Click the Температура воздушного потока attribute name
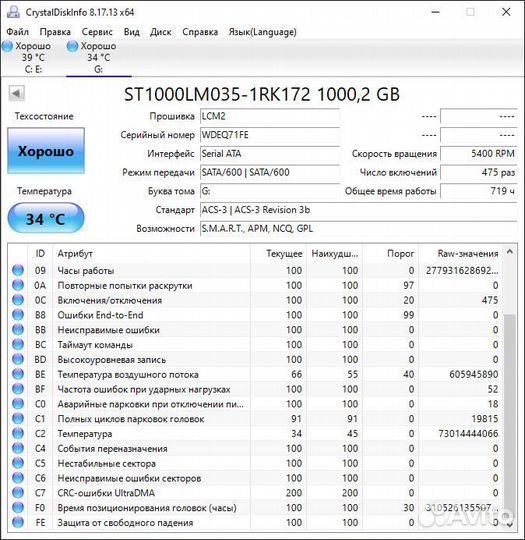The image size is (525, 540). point(128,374)
